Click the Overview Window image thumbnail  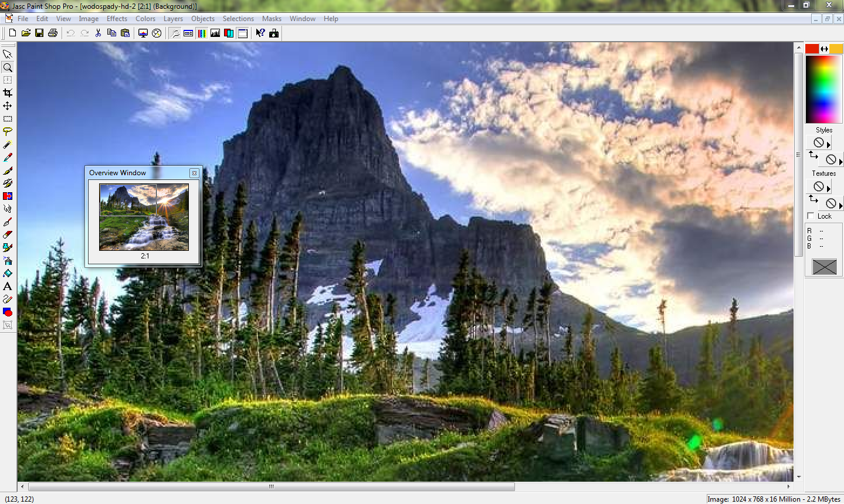(144, 217)
